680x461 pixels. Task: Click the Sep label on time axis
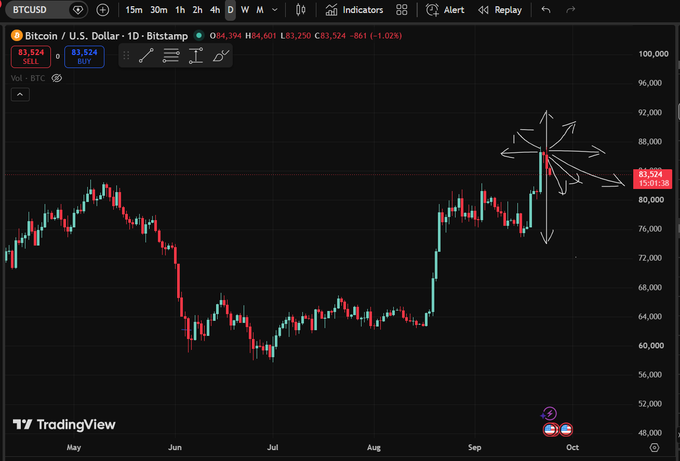click(474, 447)
